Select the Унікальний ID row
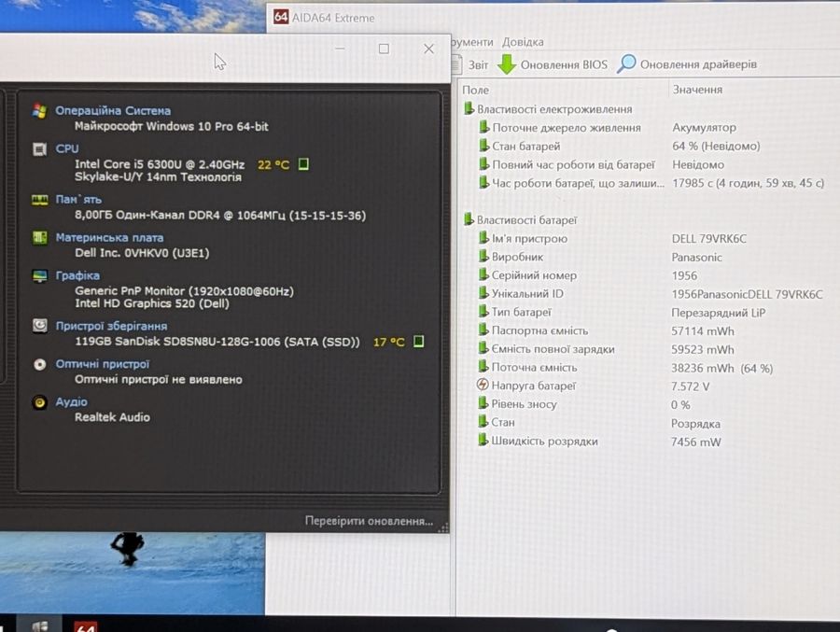 pos(651,294)
